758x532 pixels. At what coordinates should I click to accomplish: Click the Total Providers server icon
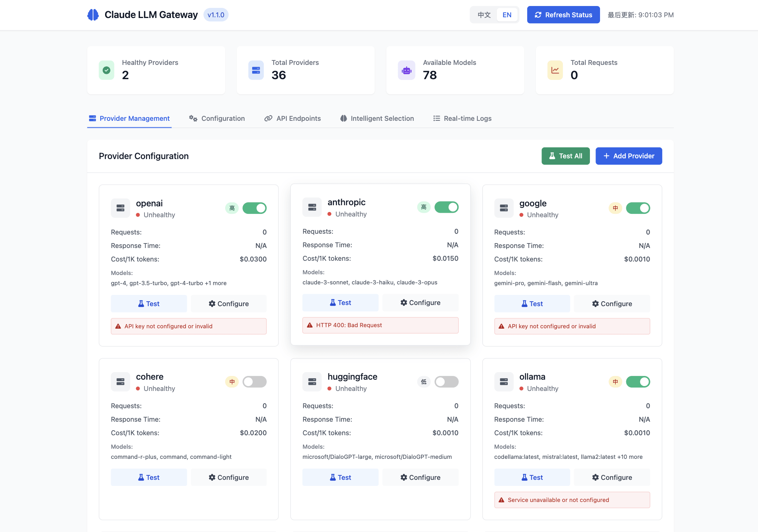tap(256, 70)
